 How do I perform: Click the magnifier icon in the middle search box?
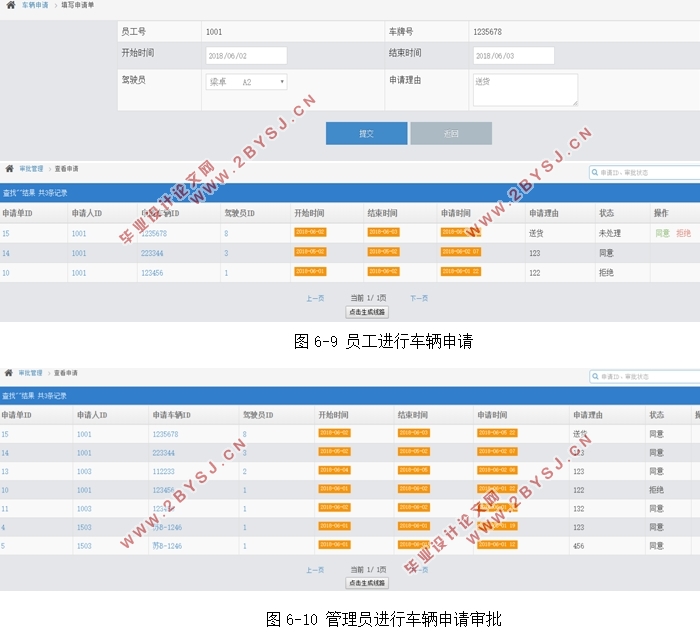(595, 172)
